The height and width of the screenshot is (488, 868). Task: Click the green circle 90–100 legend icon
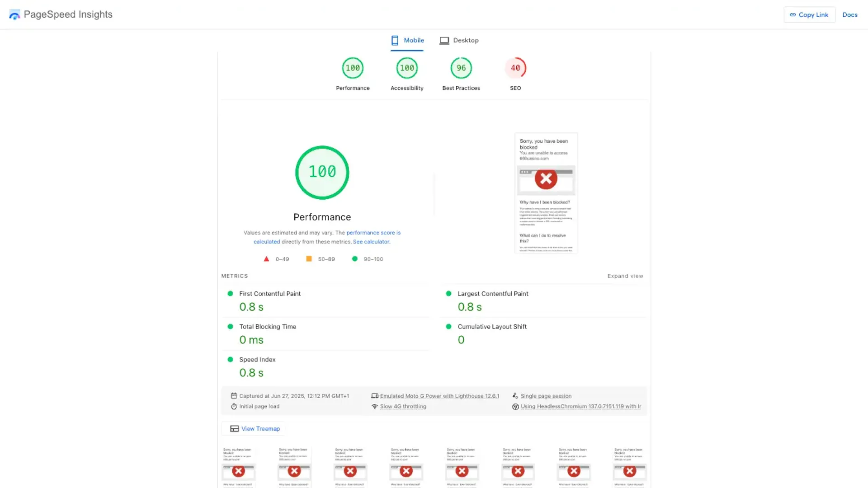click(355, 259)
